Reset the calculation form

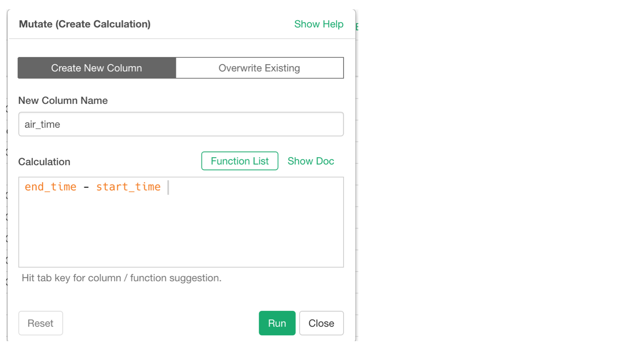40,323
